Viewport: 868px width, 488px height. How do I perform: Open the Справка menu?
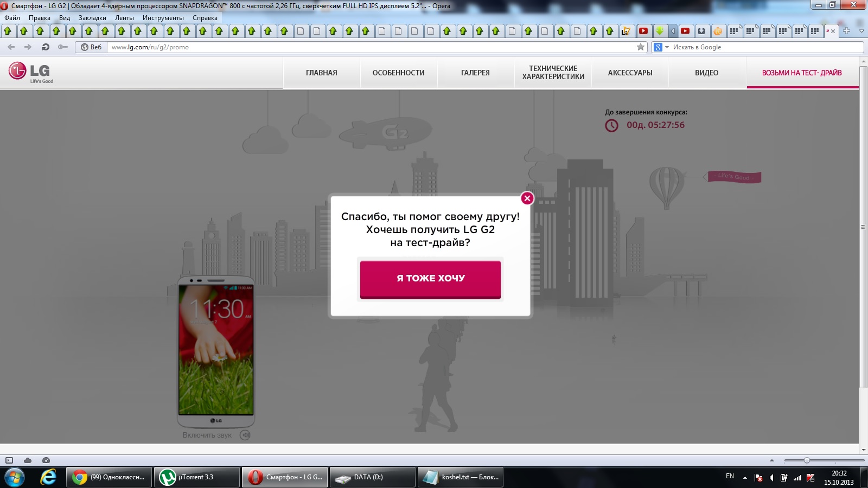click(x=205, y=18)
